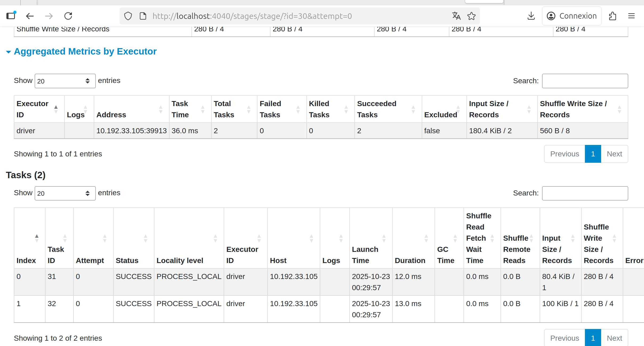The height and width of the screenshot is (346, 644).
Task: Select page 1 in tasks pagination
Action: coord(593,338)
